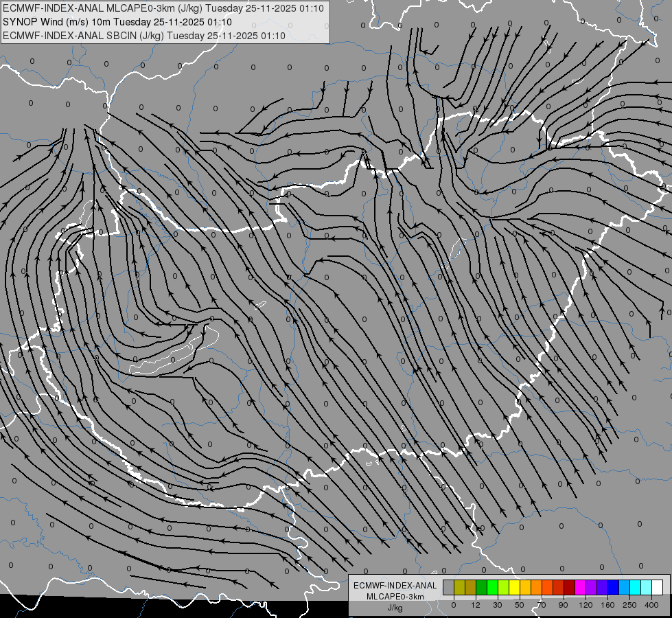This screenshot has width=672, height=618.
Task: Click the purple swatch in the colorbar
Action: [592, 588]
